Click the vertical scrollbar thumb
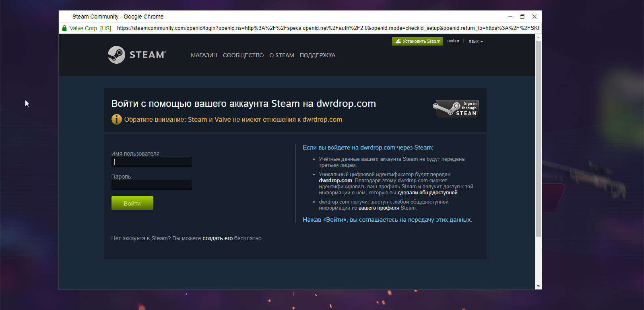644x310 pixels. [538, 139]
